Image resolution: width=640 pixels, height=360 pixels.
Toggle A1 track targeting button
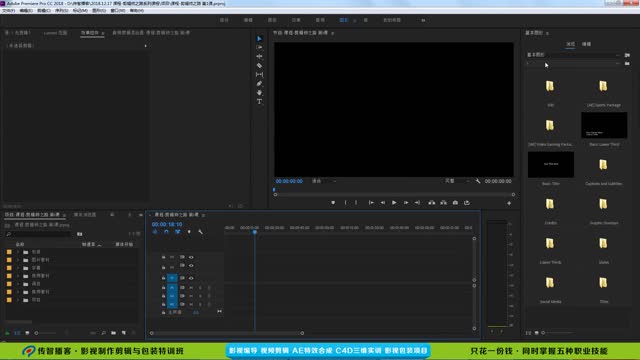172,288
